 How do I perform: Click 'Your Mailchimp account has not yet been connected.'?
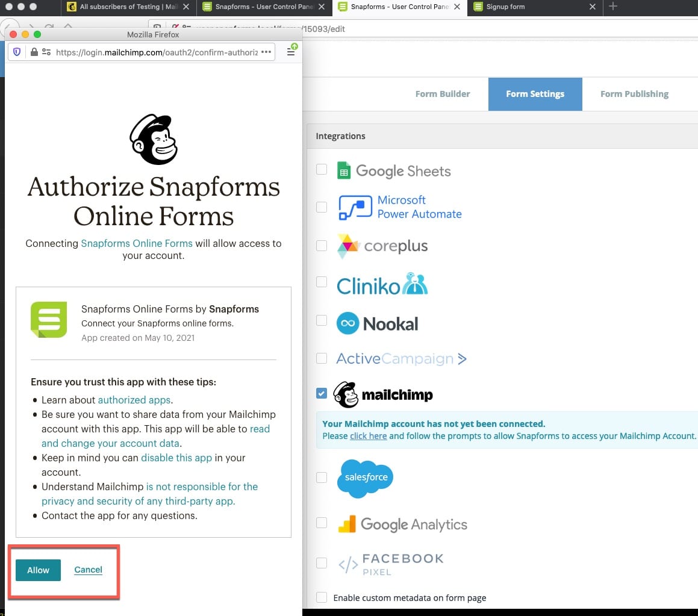[434, 424]
